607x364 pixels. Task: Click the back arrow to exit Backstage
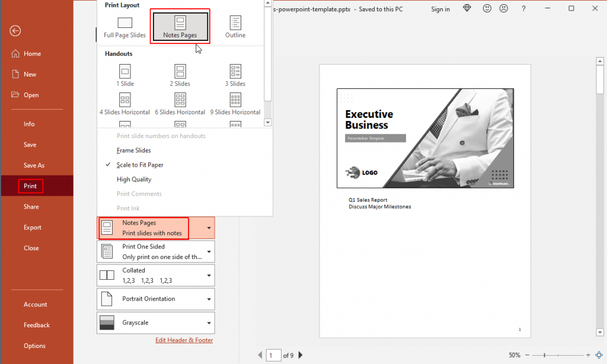[15, 31]
